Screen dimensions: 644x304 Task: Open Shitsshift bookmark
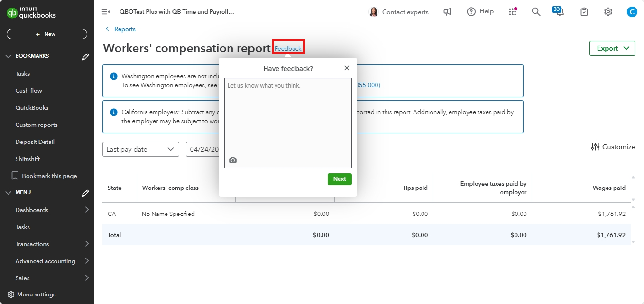[28, 159]
